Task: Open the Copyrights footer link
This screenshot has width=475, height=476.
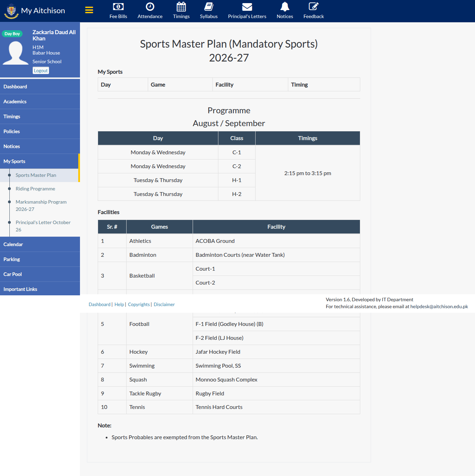Action: click(x=139, y=304)
